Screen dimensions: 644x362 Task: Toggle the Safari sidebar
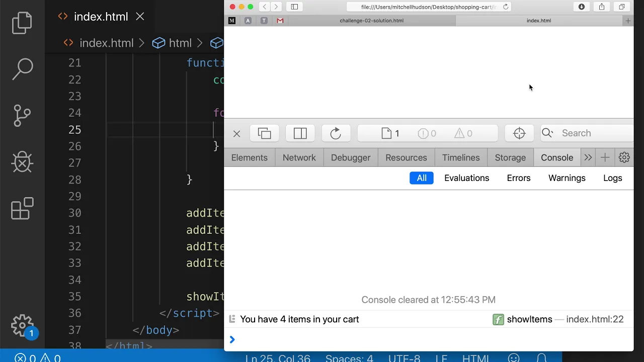coord(294,7)
